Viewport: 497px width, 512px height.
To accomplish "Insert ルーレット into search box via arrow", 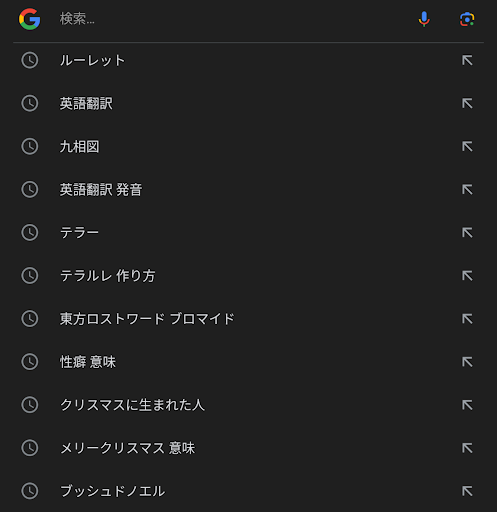I will point(467,60).
